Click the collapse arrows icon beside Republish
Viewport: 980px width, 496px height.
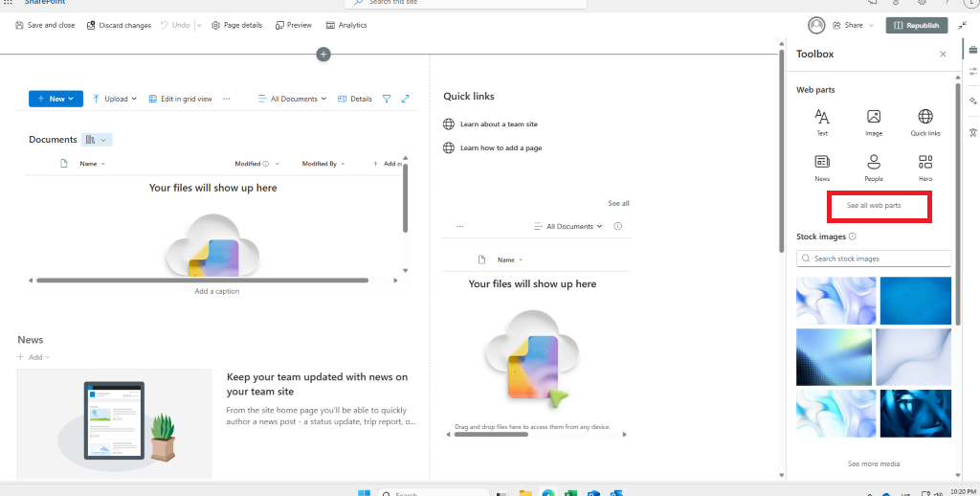pos(963,25)
